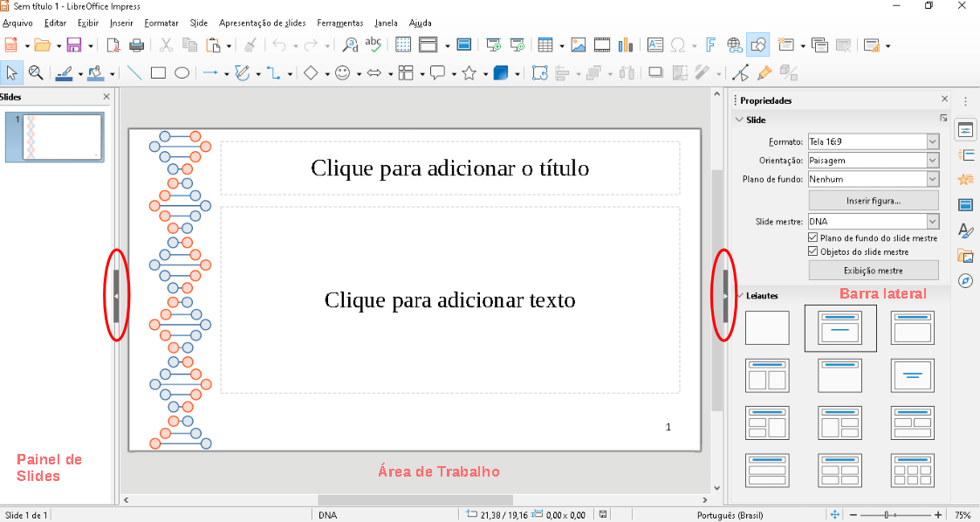Toggle the Display Grid button

pos(402,44)
